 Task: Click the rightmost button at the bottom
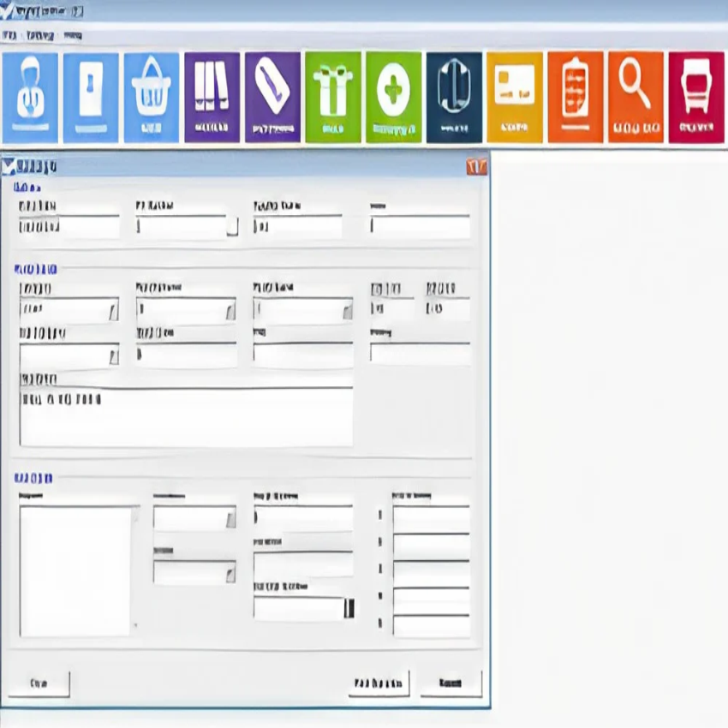click(451, 683)
